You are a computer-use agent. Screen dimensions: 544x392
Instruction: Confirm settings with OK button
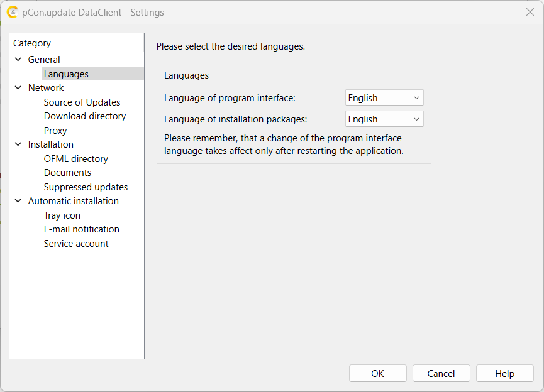point(378,373)
